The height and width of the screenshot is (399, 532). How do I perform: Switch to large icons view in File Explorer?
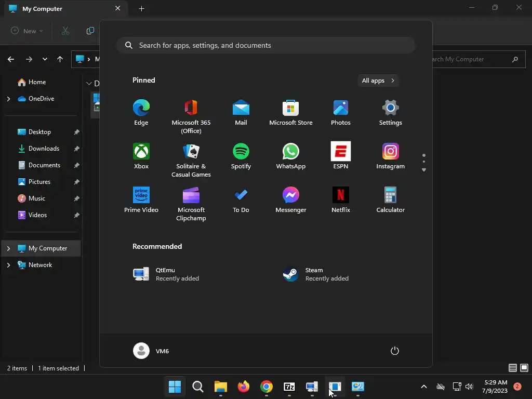pyautogui.click(x=524, y=368)
